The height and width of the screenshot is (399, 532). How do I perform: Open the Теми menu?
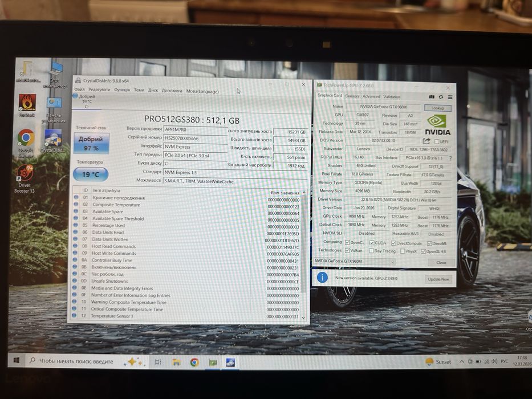coord(139,90)
